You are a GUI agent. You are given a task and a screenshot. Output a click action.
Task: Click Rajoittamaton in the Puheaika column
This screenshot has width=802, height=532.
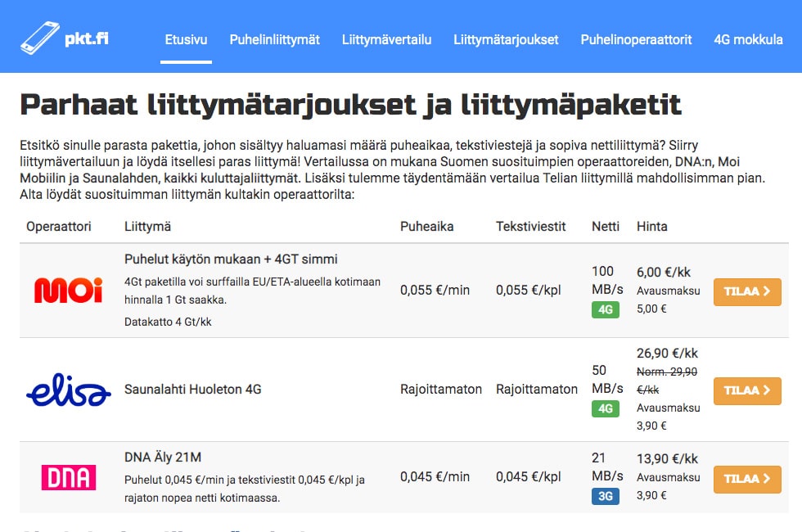[x=441, y=390]
